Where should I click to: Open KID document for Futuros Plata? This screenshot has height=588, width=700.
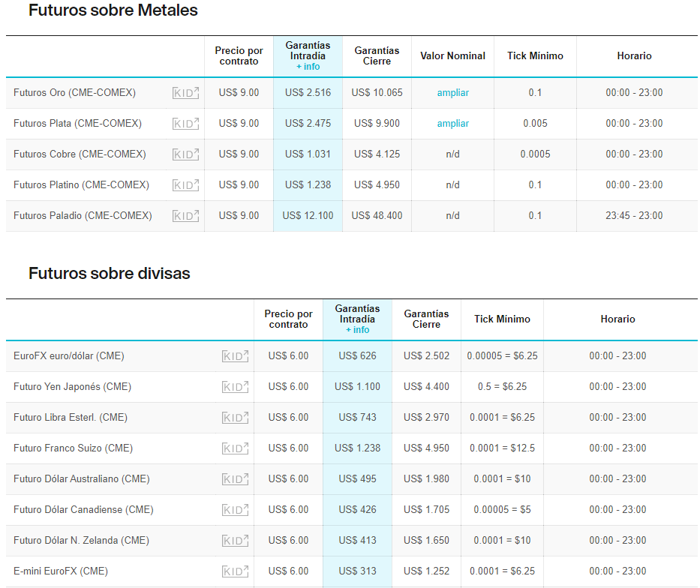click(x=185, y=124)
